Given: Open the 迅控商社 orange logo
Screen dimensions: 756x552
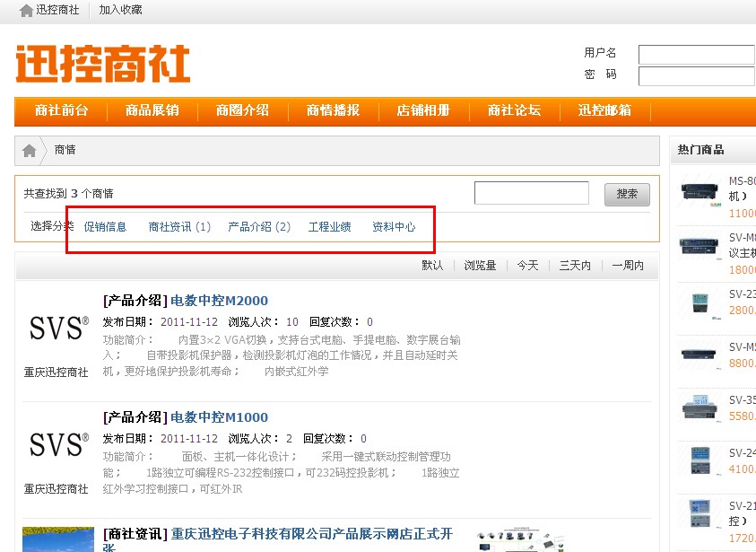Looking at the screenshot, I should pos(103,64).
